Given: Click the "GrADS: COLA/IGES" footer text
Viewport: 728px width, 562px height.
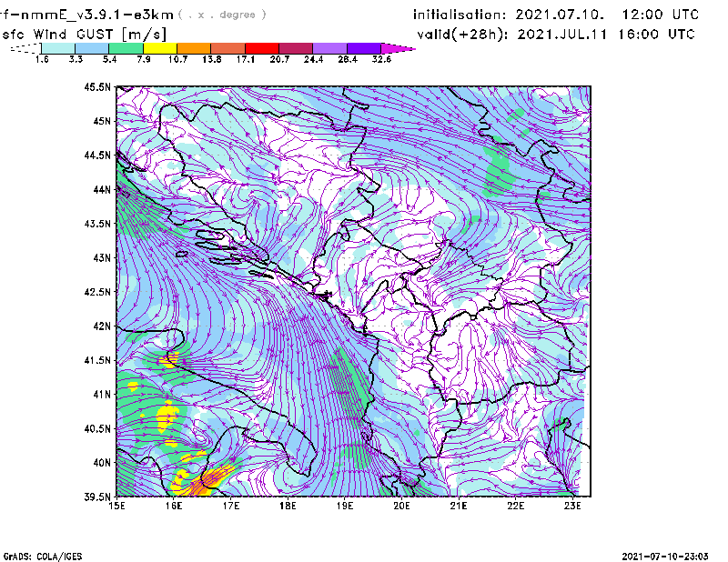Looking at the screenshot, I should [43, 557].
